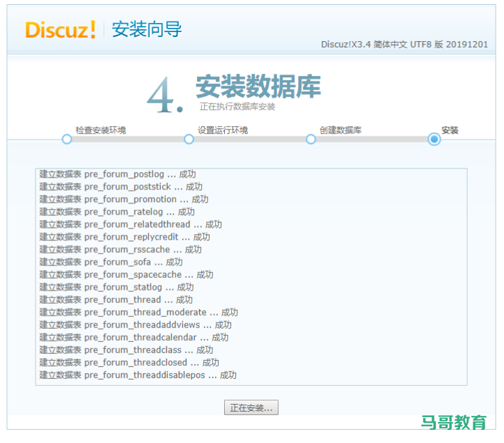Select the pre_forum_threadaddviews log line

tap(135, 325)
